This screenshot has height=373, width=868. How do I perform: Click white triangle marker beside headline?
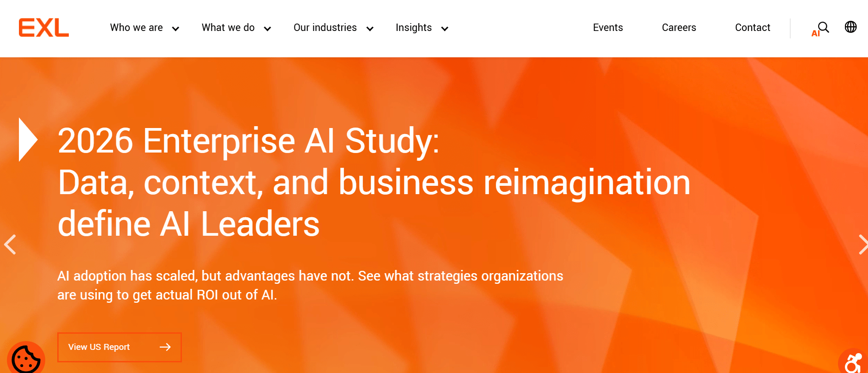coord(28,140)
